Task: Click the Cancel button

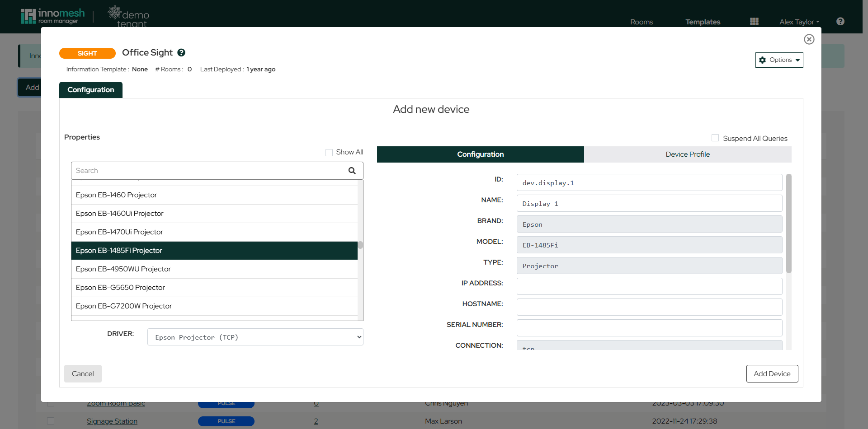Action: click(x=83, y=374)
